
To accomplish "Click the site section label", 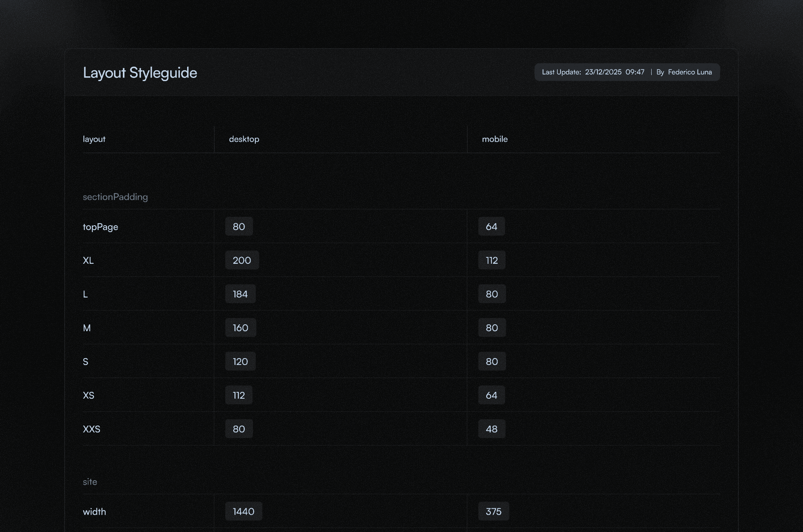I will click(x=90, y=481).
